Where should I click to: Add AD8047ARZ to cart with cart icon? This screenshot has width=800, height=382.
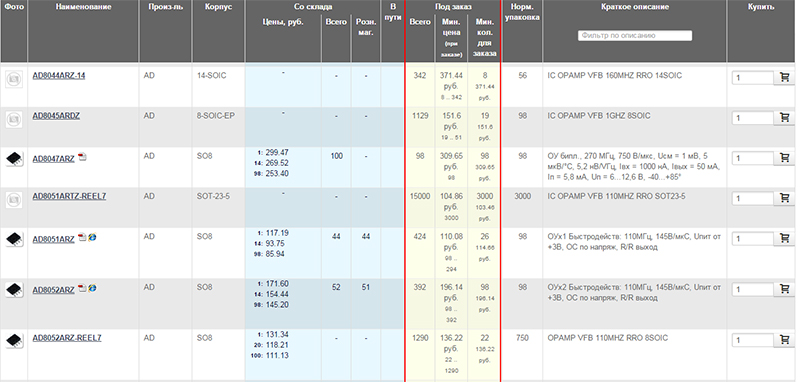click(784, 159)
